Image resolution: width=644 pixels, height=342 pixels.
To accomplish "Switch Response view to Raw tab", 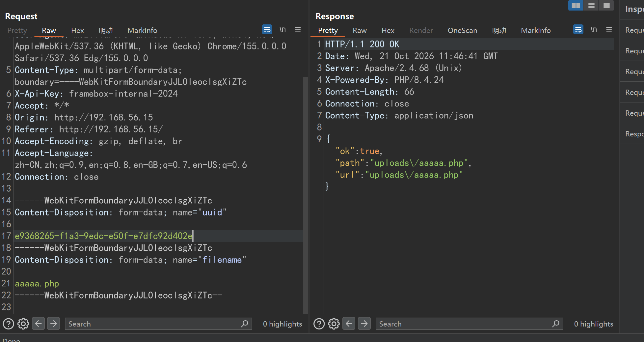I will pyautogui.click(x=360, y=30).
